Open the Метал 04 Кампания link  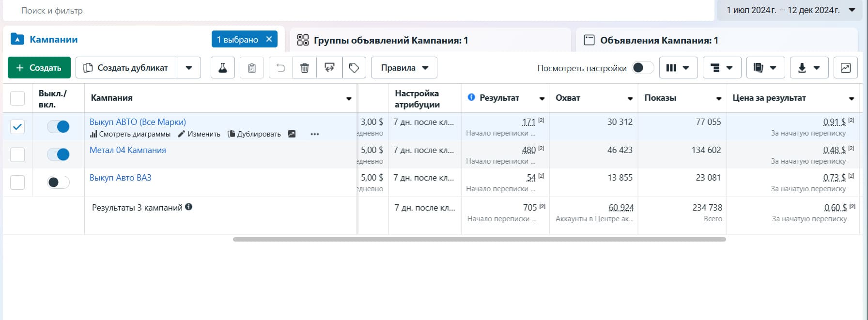pos(128,150)
